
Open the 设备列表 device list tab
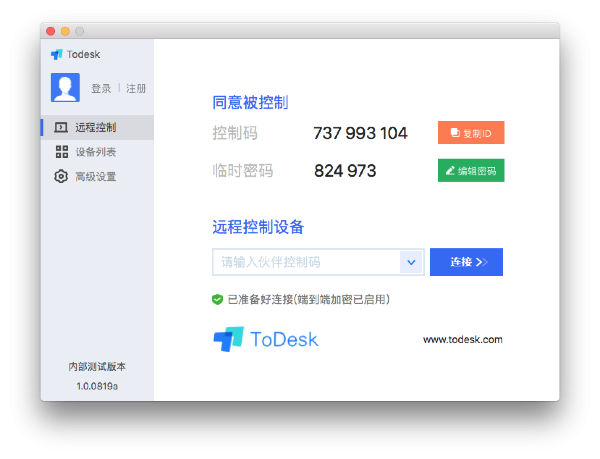tap(96, 152)
